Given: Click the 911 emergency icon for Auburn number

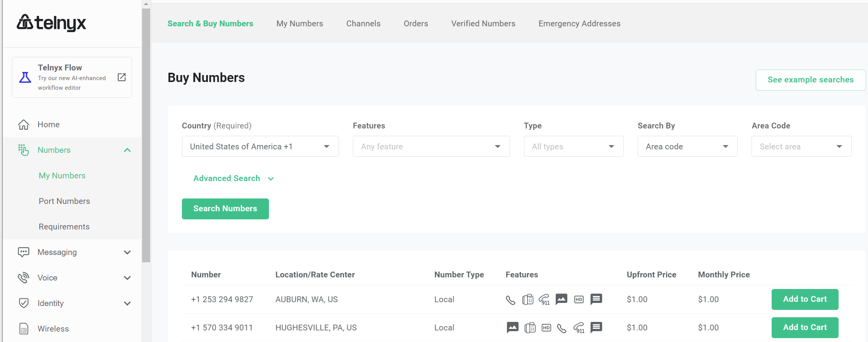Looking at the screenshot, I should pyautogui.click(x=544, y=299).
